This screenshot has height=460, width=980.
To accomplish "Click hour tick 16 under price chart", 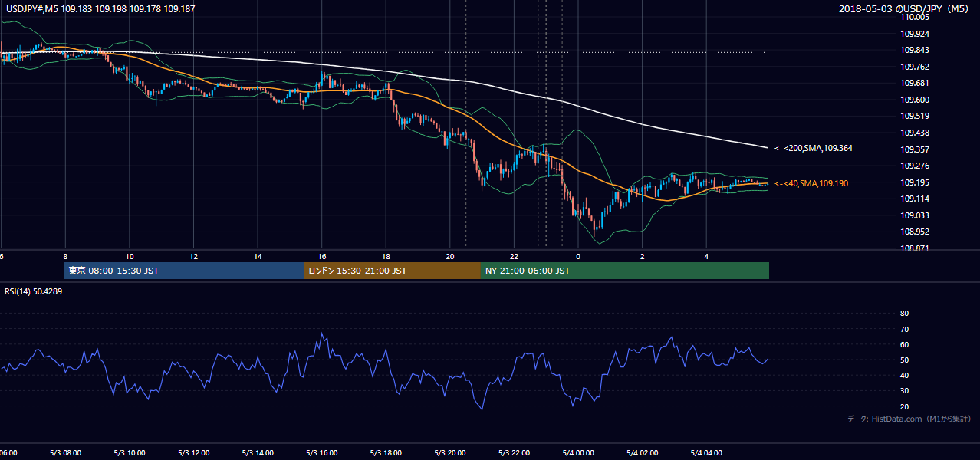I will tap(322, 256).
